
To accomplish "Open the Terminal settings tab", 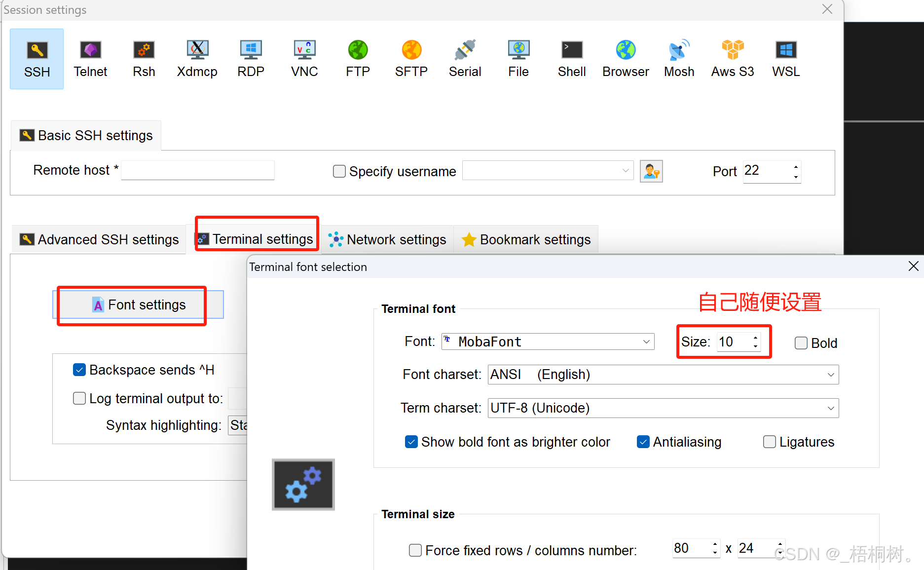I will 256,239.
